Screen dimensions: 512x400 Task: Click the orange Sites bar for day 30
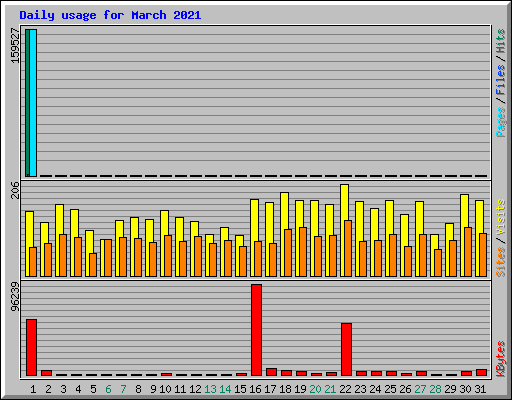point(468,252)
